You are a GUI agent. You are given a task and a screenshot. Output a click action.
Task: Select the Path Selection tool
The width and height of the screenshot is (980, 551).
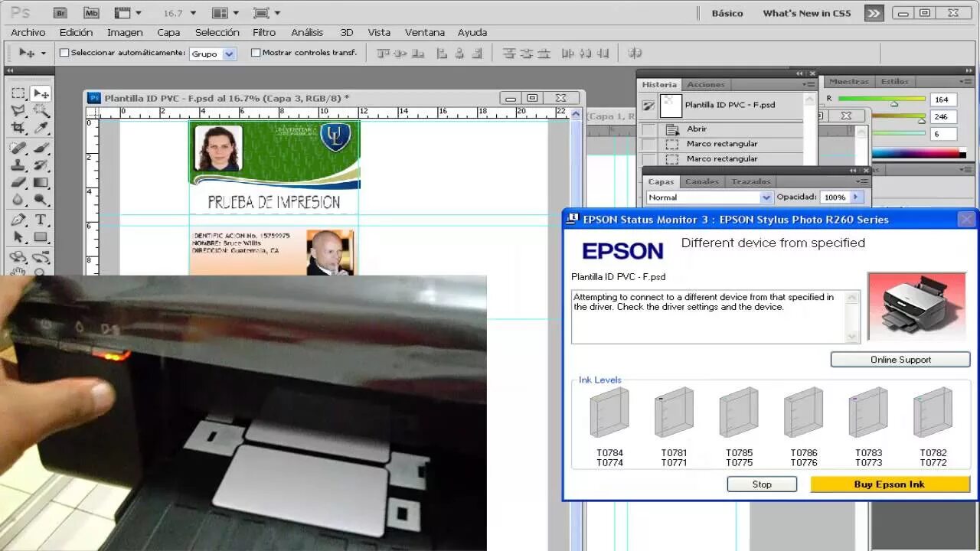(x=18, y=237)
